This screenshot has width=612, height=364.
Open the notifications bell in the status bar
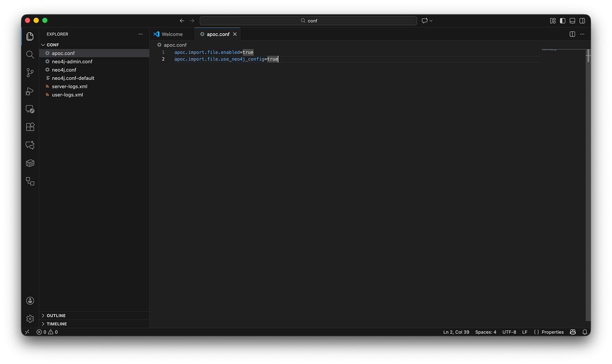[585, 332]
